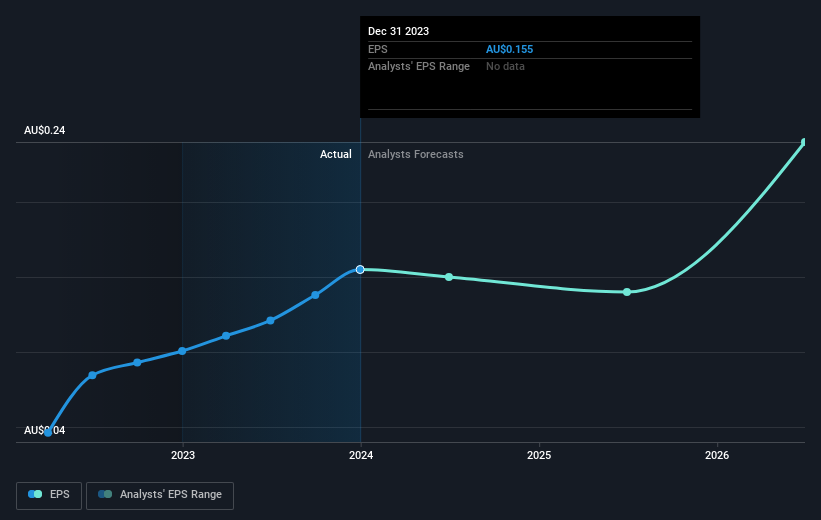Toggle the Analysts' EPS Range legend
Screen dimensions: 821x520
tap(160, 495)
